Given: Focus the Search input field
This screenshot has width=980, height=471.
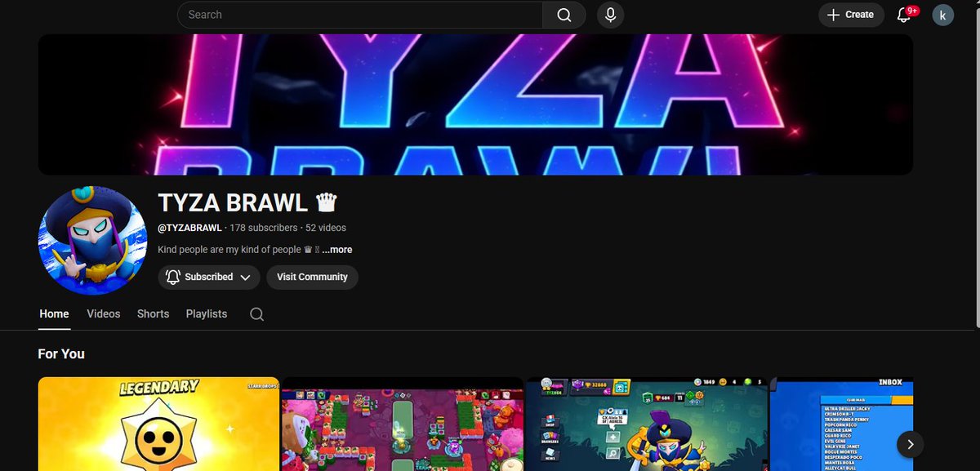Looking at the screenshot, I should [x=360, y=15].
